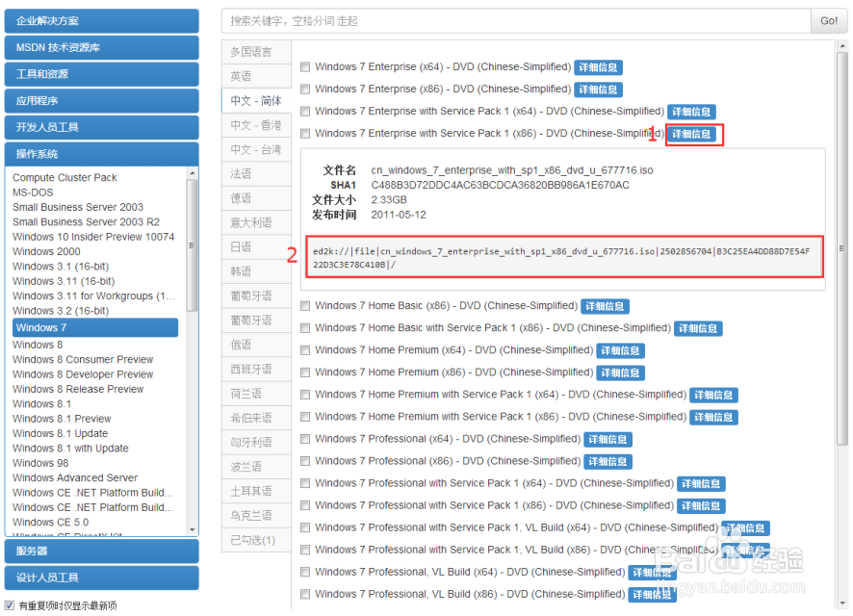This screenshot has width=853, height=616.
Task: Select Windows 8 Consumer Preview
Action: tap(83, 359)
